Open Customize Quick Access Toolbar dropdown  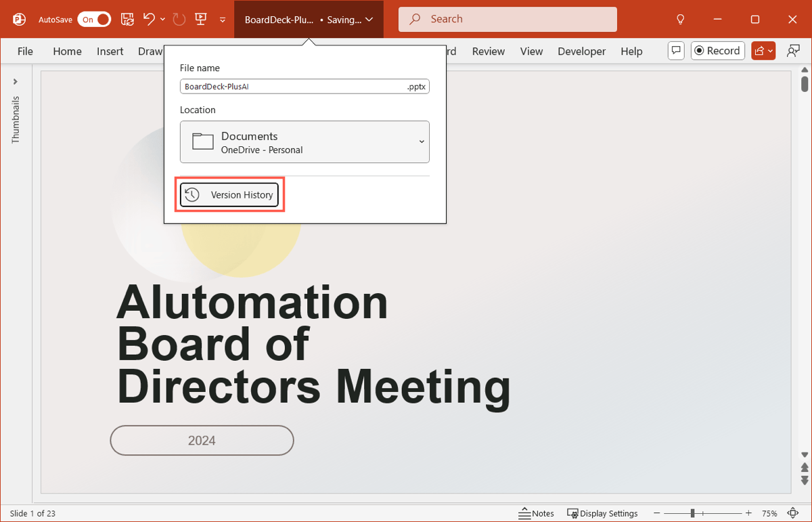[x=223, y=20]
